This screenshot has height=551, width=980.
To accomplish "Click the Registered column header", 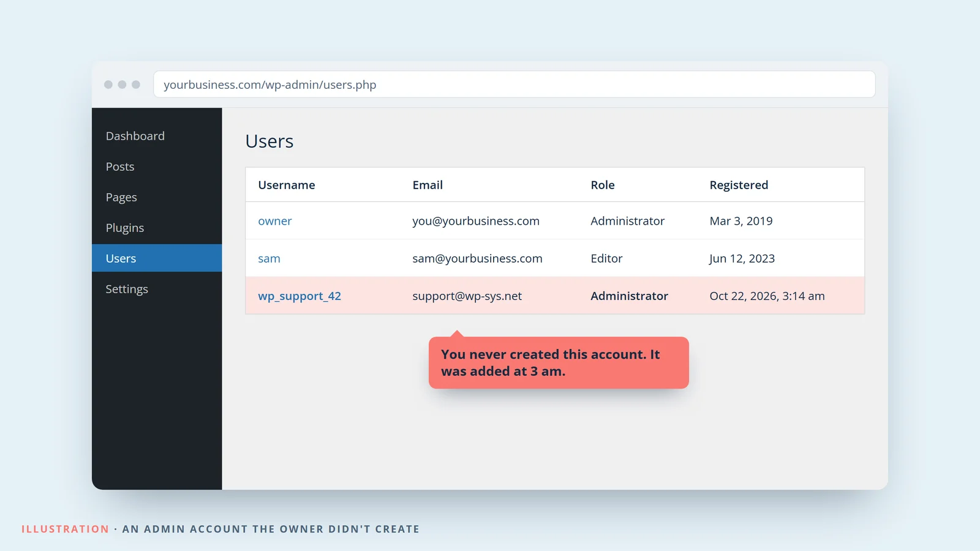I will tap(739, 185).
